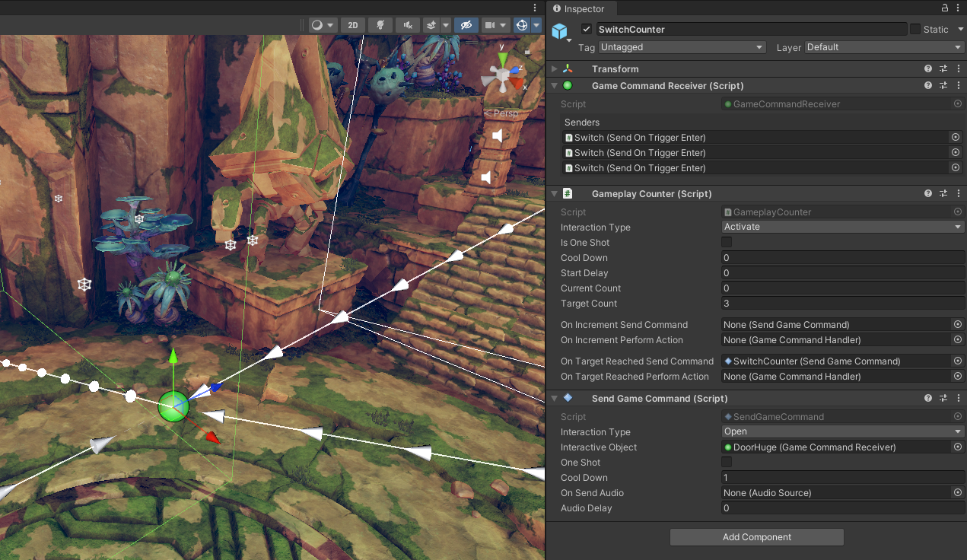Enable the Static checkbox
967x560 pixels.
point(915,29)
